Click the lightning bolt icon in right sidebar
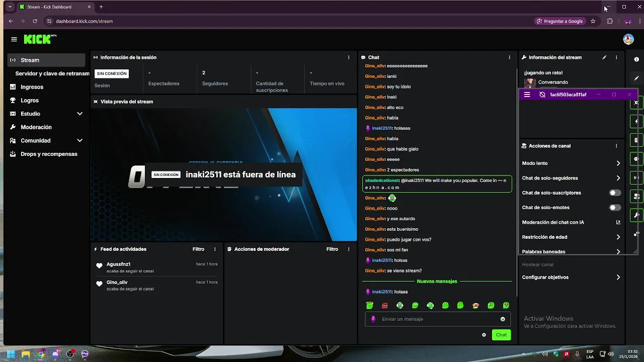 tap(636, 121)
